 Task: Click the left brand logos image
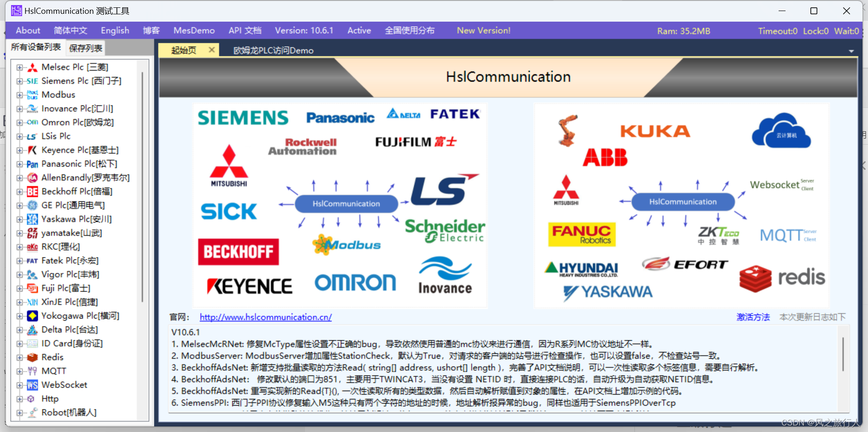[340, 205]
